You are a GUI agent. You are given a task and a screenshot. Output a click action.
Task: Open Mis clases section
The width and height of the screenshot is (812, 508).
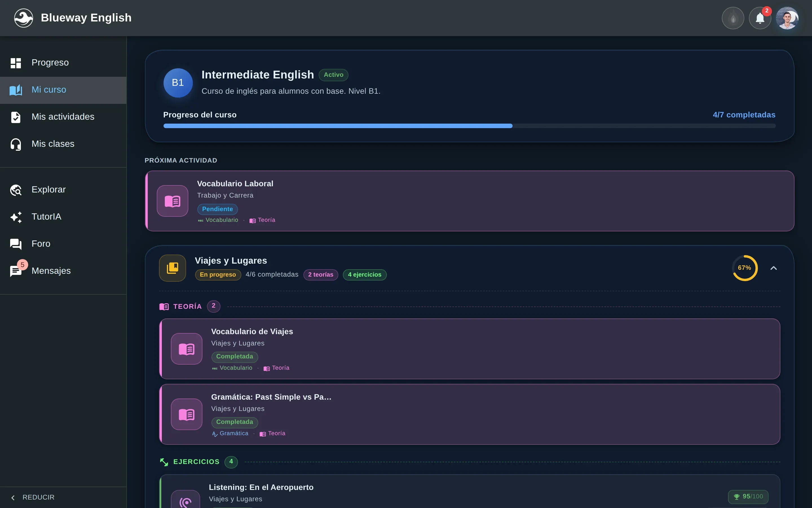point(63,144)
